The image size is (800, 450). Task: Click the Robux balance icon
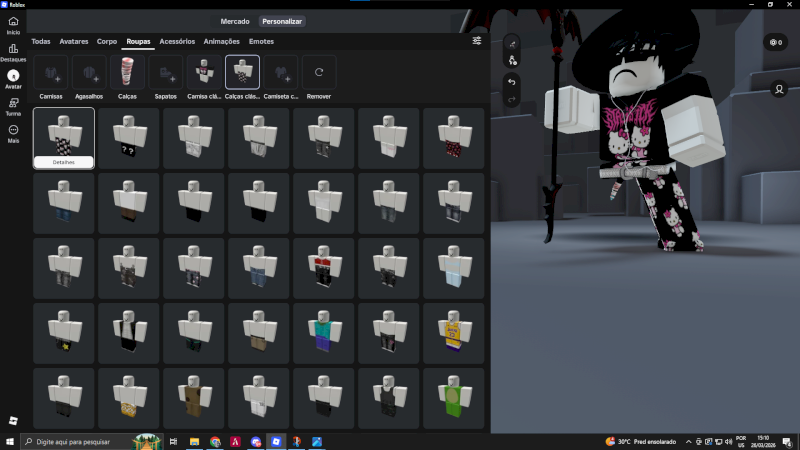(775, 42)
